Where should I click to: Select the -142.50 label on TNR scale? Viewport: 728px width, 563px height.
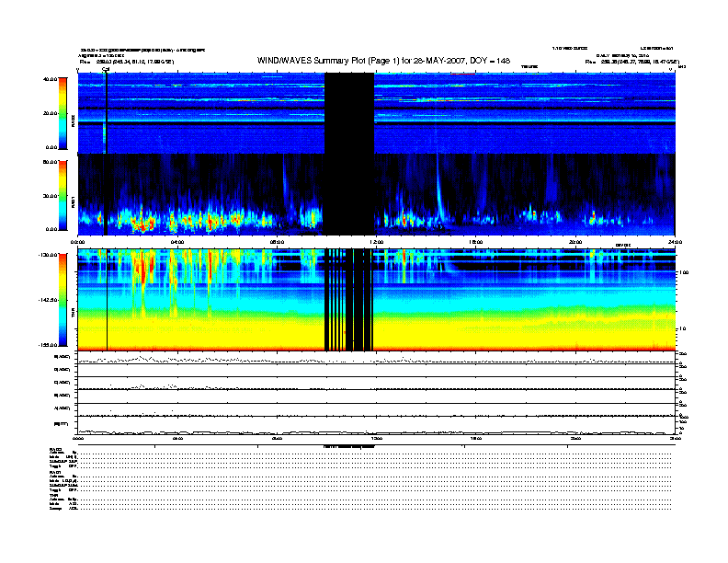(49, 300)
